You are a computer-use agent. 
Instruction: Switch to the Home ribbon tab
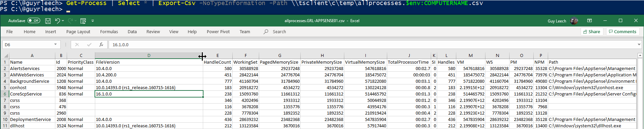click(x=30, y=32)
